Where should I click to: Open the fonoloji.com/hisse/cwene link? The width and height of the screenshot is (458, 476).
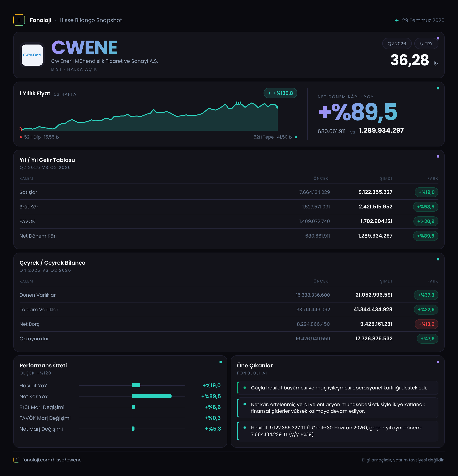click(x=52, y=460)
